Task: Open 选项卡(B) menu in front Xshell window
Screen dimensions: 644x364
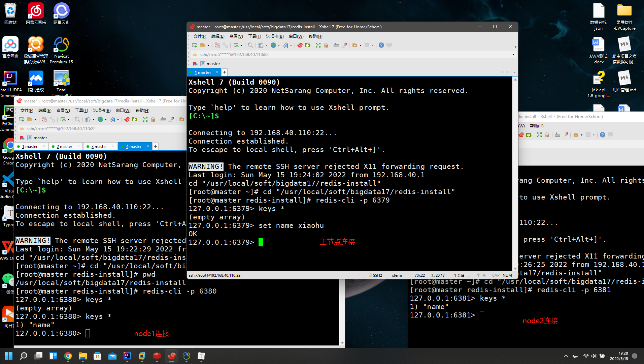Action: click(275, 36)
